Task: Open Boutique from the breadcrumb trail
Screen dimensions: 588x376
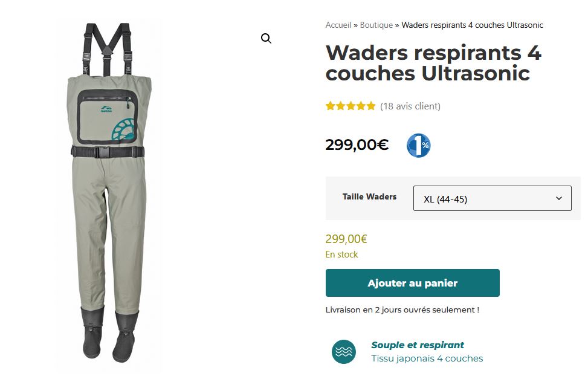Action: coord(376,25)
